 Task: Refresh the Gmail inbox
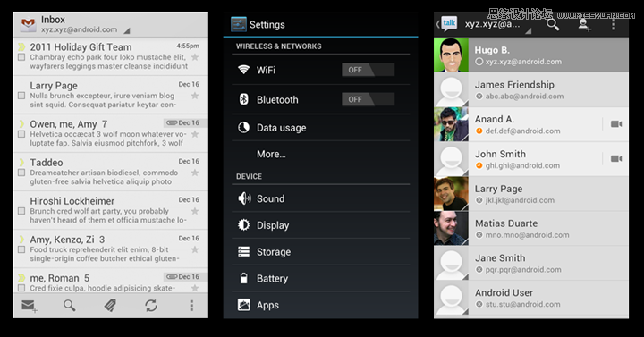151,306
